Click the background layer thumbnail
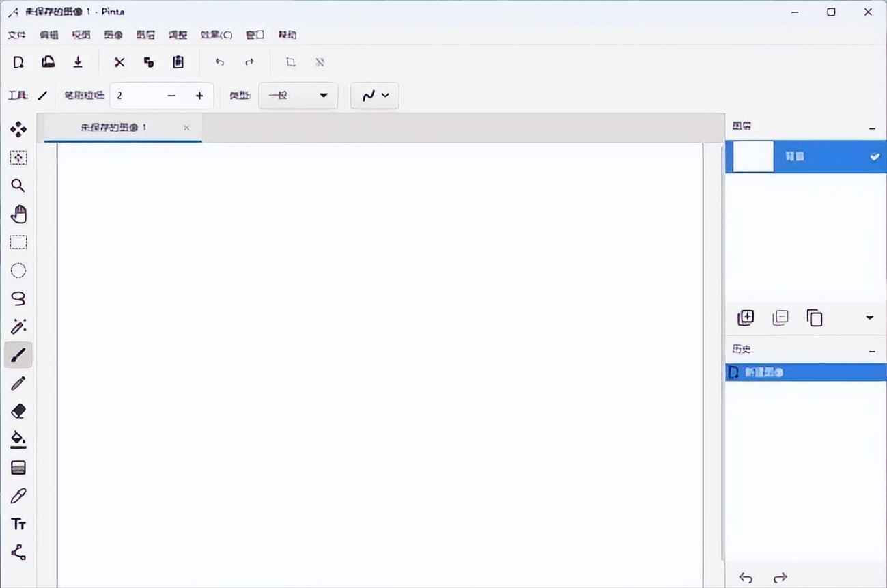Image resolution: width=887 pixels, height=588 pixels. tap(753, 156)
